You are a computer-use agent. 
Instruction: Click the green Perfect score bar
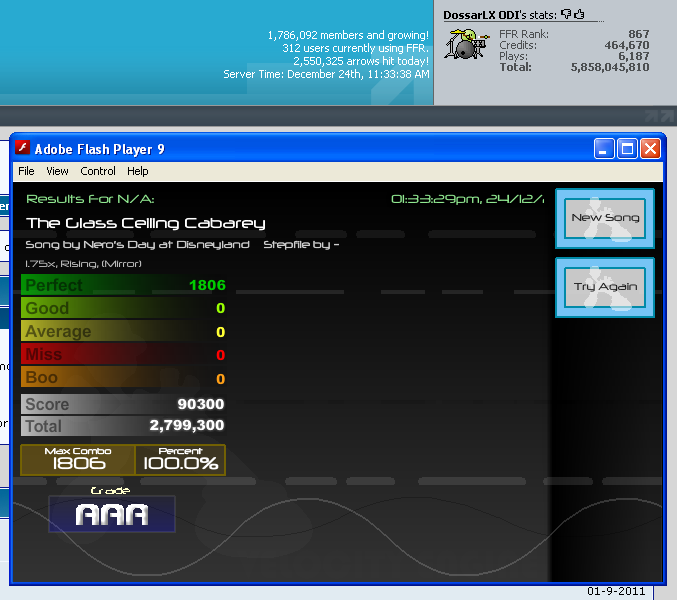(122, 285)
